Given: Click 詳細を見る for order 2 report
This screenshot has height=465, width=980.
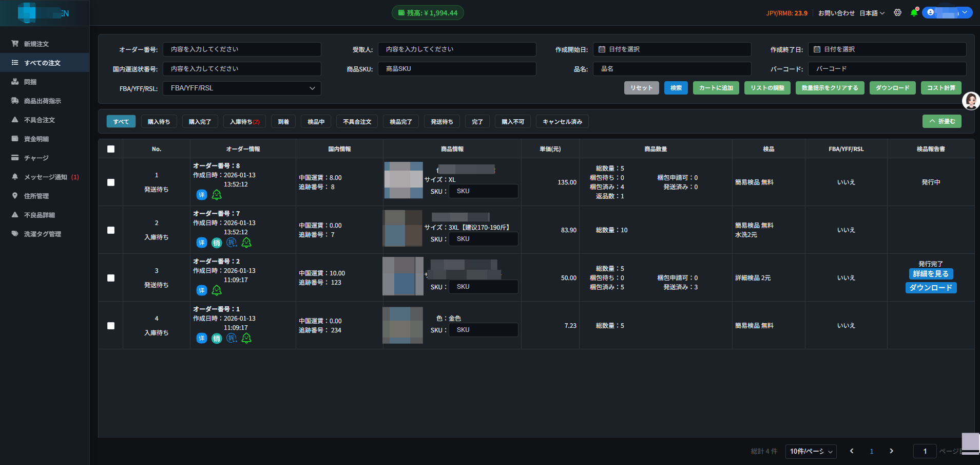Looking at the screenshot, I should [x=930, y=274].
